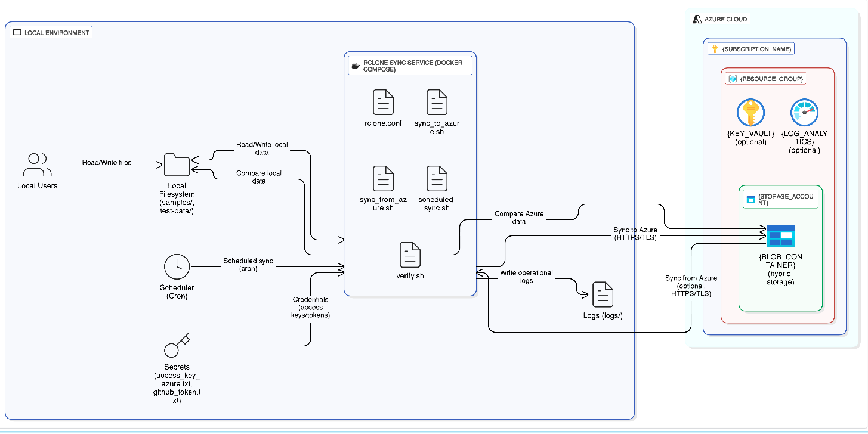
Task: Select the "{SUBSCRIPTION_NAME}" group title
Action: 757,49
